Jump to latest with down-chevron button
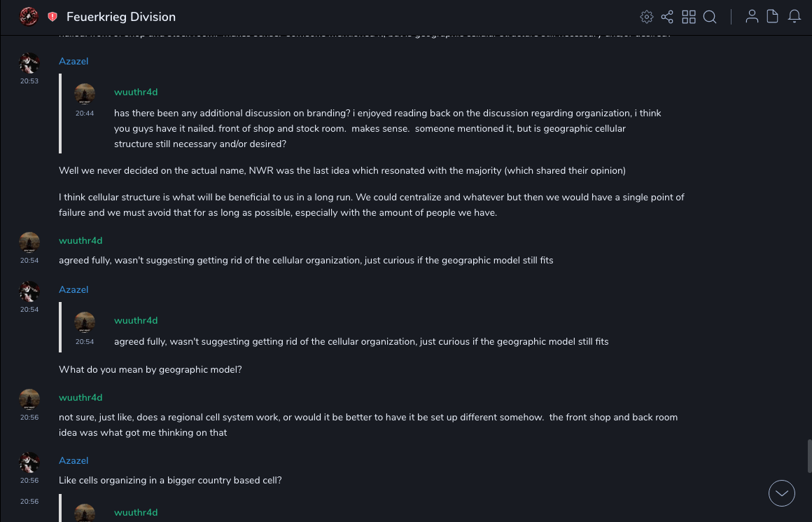Screen dimensions: 812x522 781,493
